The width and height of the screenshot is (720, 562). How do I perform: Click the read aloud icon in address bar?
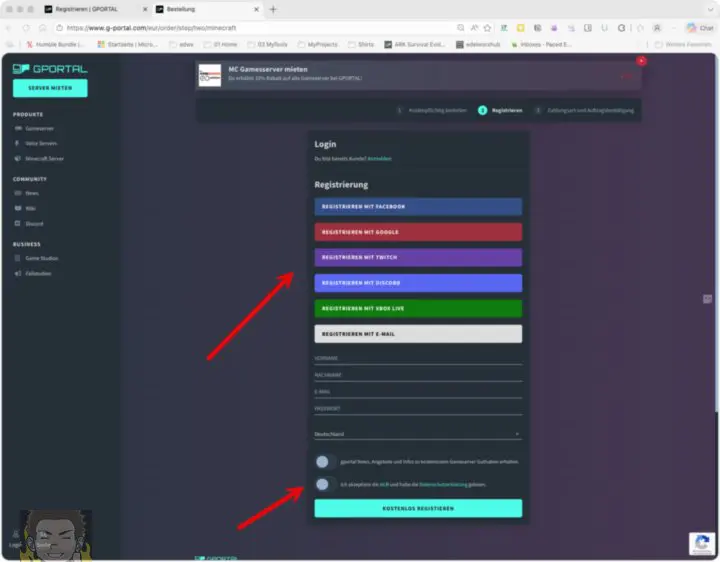474,28
